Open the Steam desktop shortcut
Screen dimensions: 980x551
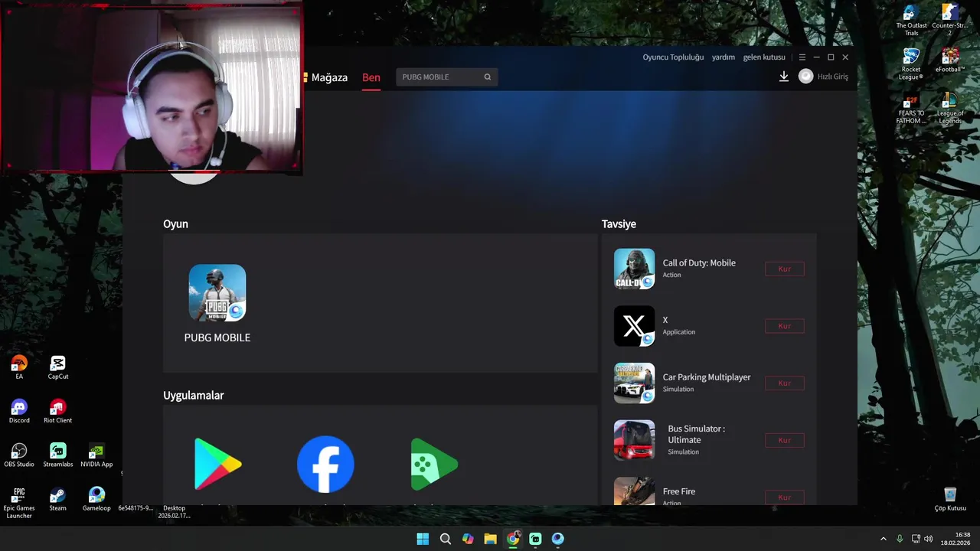click(58, 498)
